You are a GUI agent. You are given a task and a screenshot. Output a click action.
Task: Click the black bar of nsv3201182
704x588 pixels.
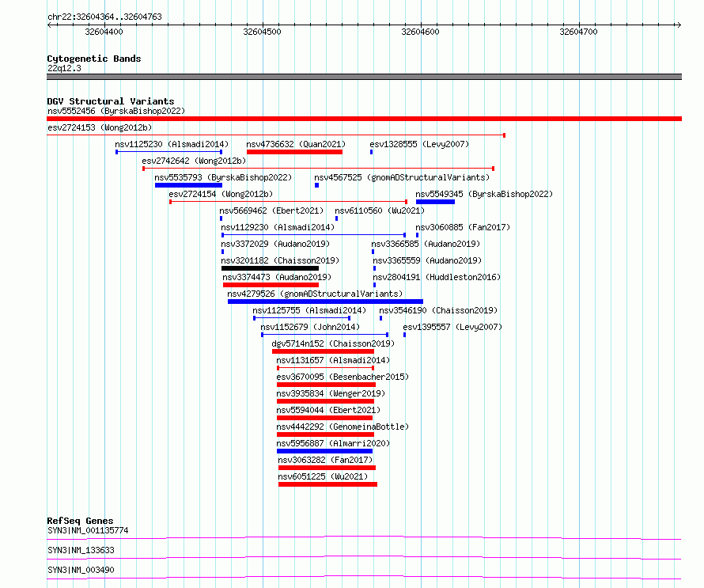(x=270, y=268)
